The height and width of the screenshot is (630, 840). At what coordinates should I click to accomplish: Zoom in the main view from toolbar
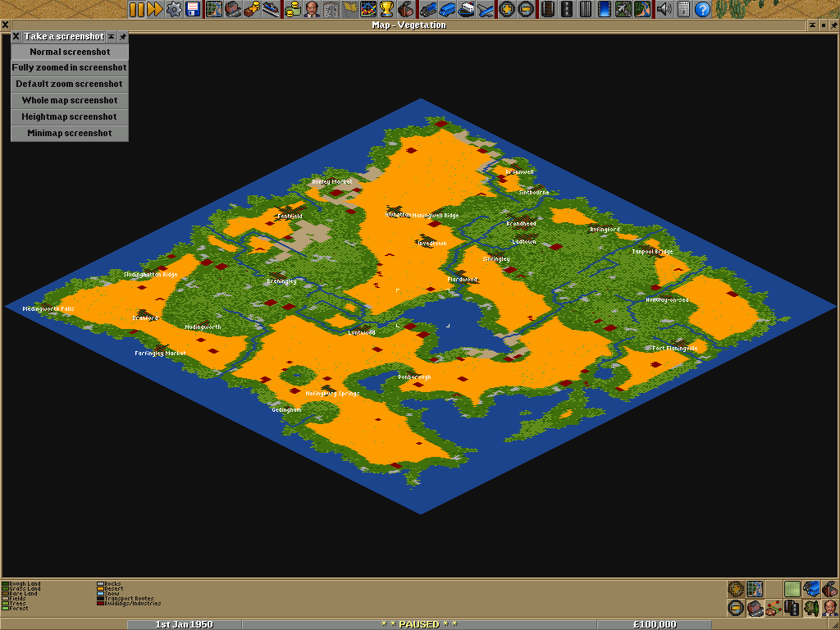(506, 9)
